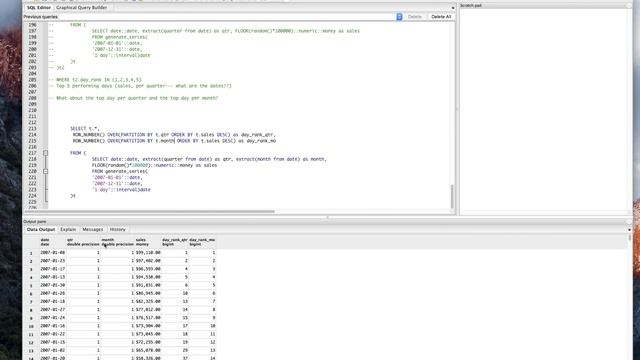This screenshot has width=640, height=360.
Task: Open the output pane tab list arrow
Action: (x=629, y=230)
